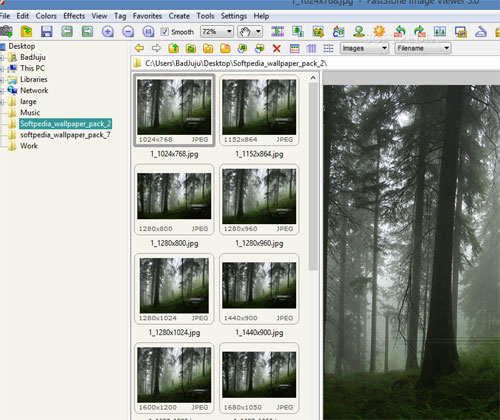The width and height of the screenshot is (500, 420).
Task: Select the 1152x864 JPEG thumbnail
Action: [x=259, y=110]
